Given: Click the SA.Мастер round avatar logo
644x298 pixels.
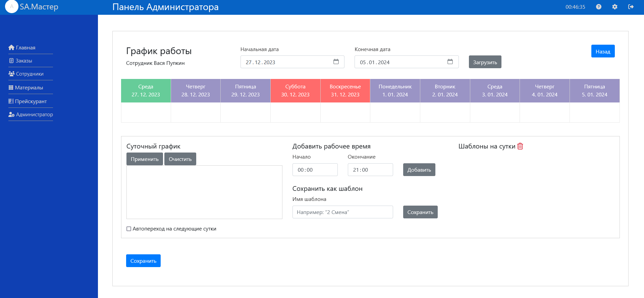Looking at the screenshot, I should [x=12, y=7].
